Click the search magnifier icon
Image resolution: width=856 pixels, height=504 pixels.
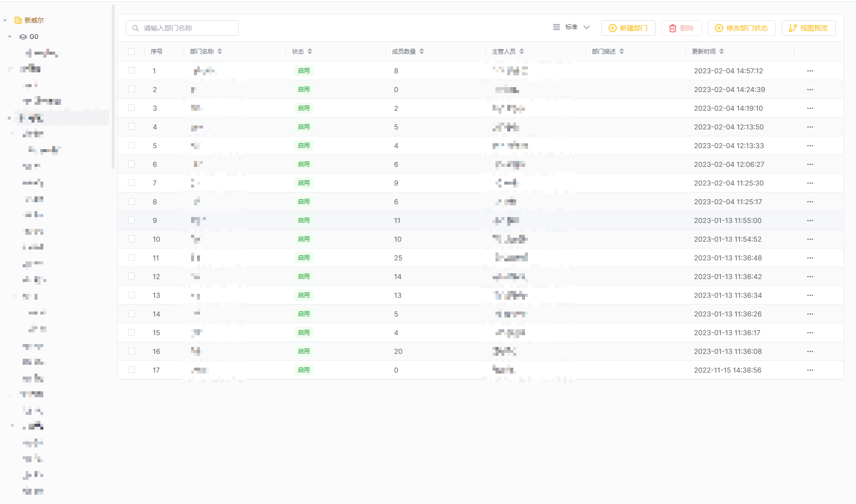coord(135,28)
